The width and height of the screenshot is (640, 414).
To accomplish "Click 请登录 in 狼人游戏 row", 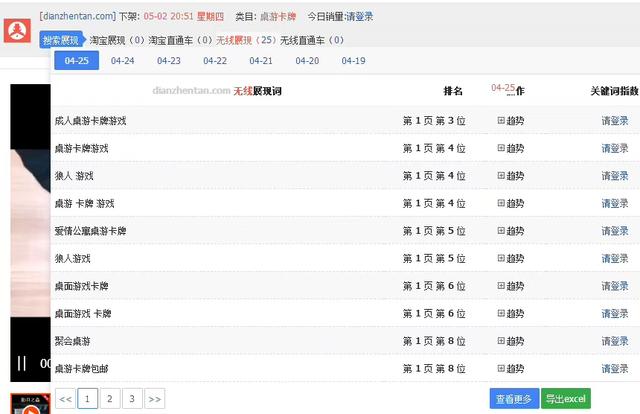I will click(x=615, y=258).
